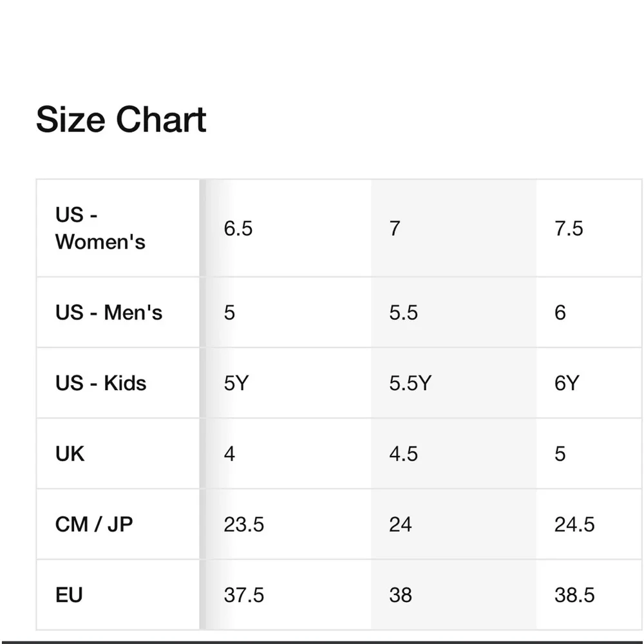This screenshot has width=644, height=644.
Task: Click the Size Chart heading
Action: click(121, 120)
